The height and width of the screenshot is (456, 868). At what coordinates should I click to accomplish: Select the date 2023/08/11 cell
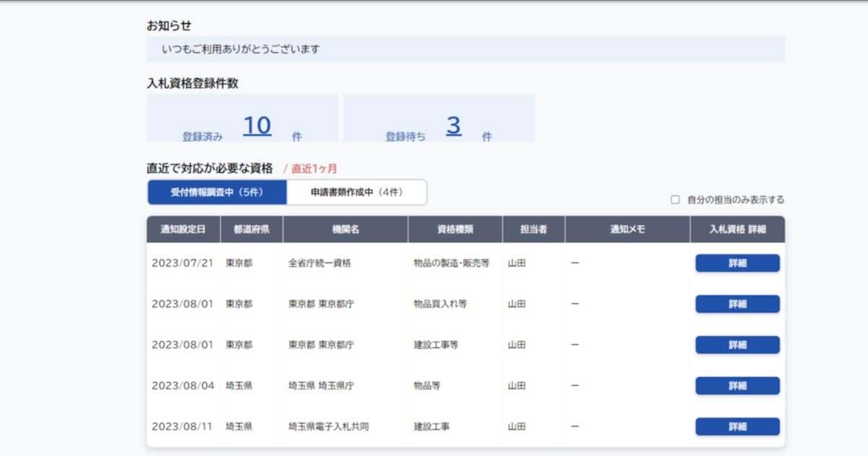(182, 427)
